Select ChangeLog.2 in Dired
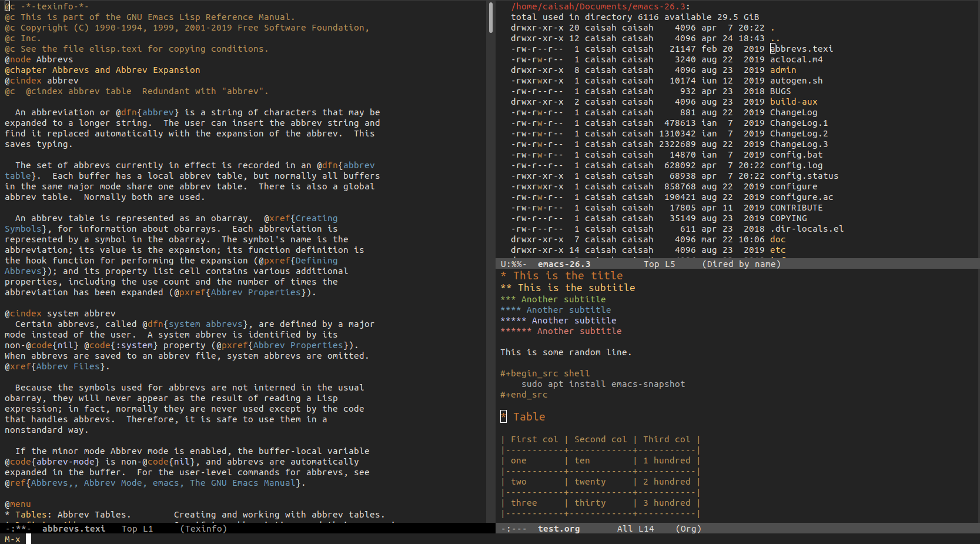 (799, 134)
